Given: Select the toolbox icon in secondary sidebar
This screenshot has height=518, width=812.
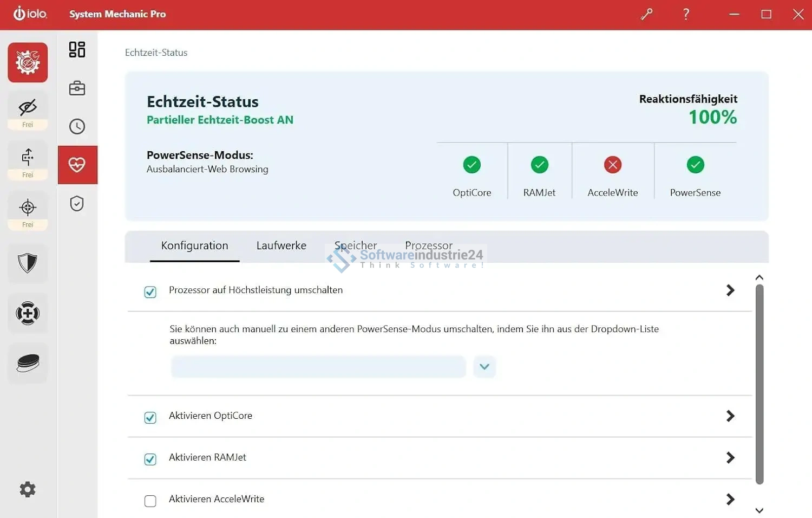Looking at the screenshot, I should tap(77, 88).
